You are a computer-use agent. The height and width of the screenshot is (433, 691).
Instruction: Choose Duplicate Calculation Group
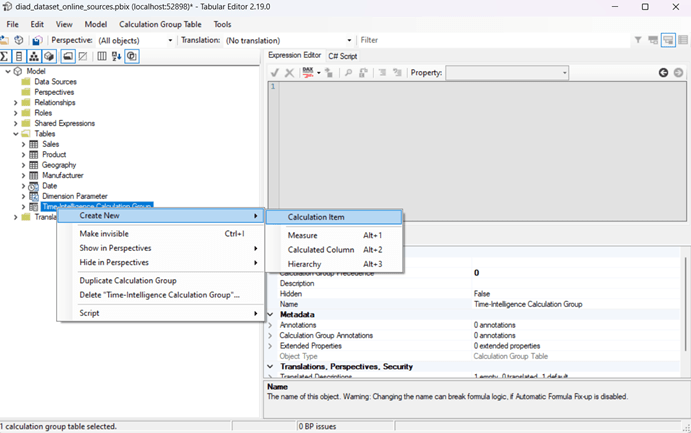click(128, 280)
